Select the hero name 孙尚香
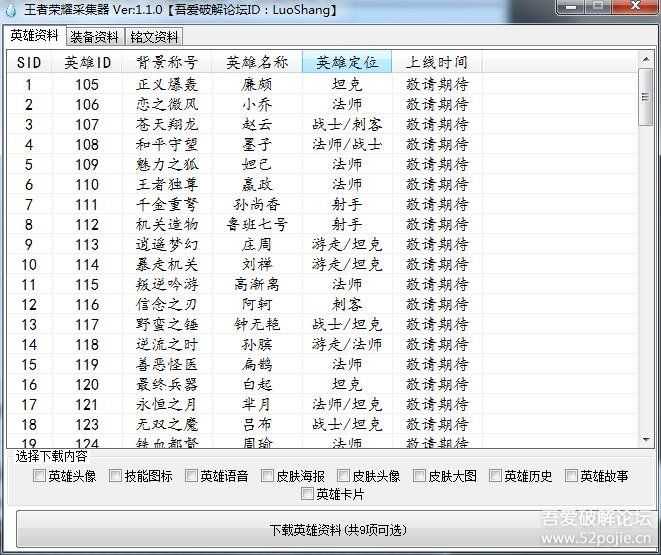 [257, 204]
